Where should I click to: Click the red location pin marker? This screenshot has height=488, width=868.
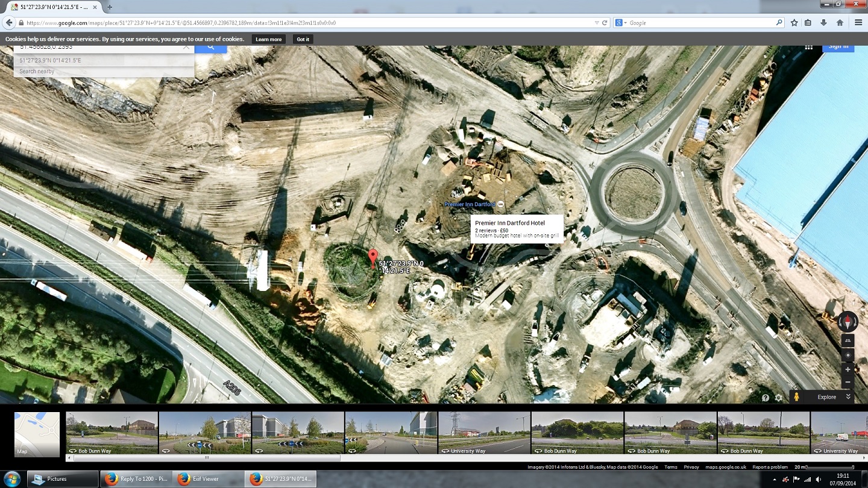coord(373,257)
